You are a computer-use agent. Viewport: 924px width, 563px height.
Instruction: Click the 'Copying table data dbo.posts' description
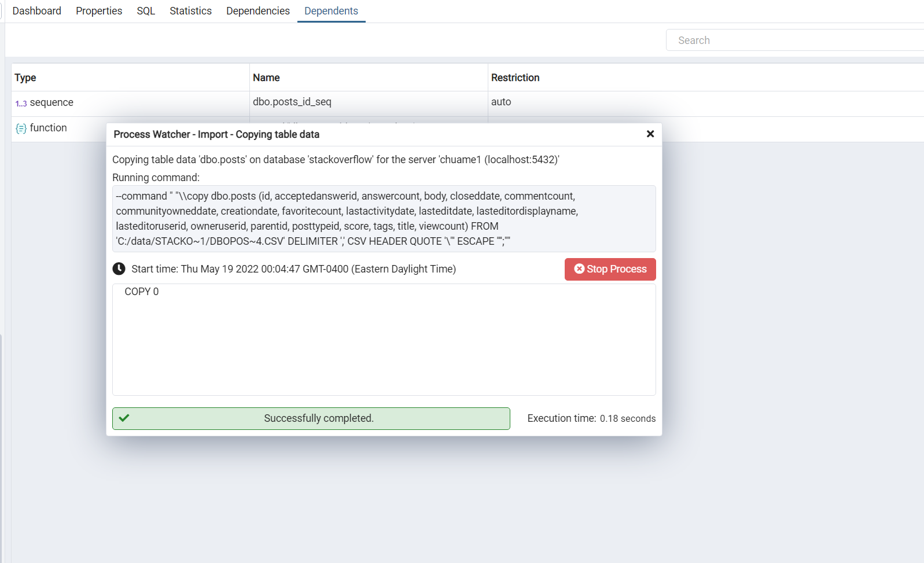click(x=336, y=160)
